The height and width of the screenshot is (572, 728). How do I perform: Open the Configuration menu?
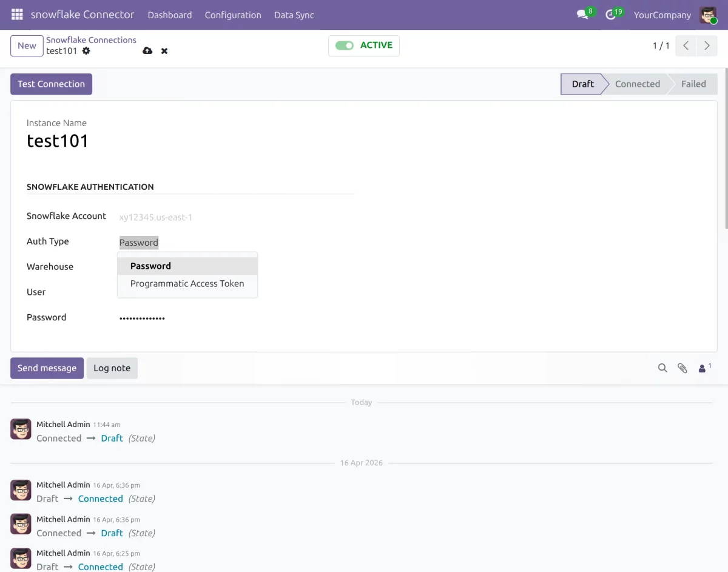(x=233, y=15)
